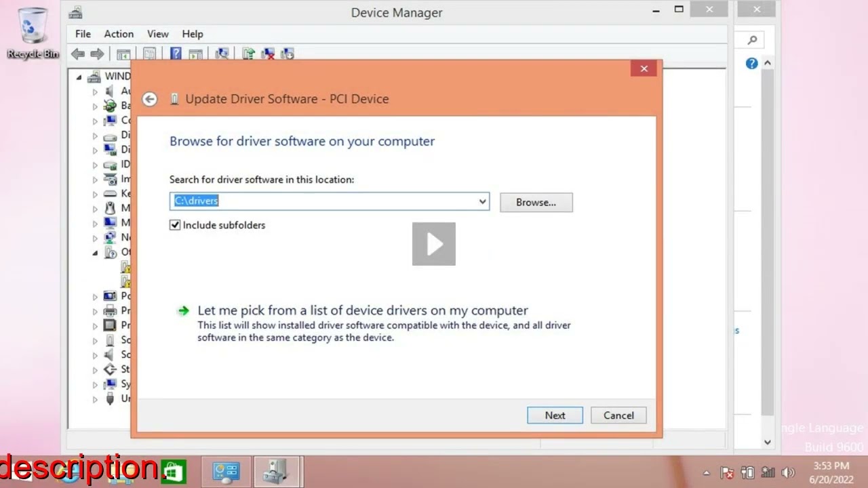Click the background window scrollbar up arrow
Screen dimensions: 868x488
pos(768,63)
